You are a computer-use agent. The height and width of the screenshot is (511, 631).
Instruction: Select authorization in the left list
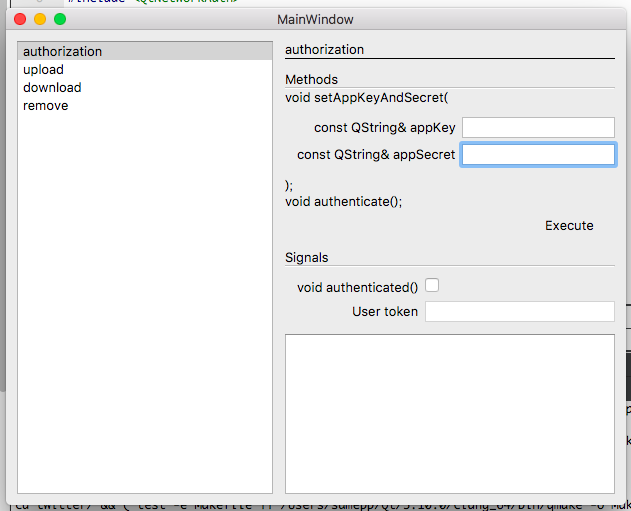[x=62, y=52]
